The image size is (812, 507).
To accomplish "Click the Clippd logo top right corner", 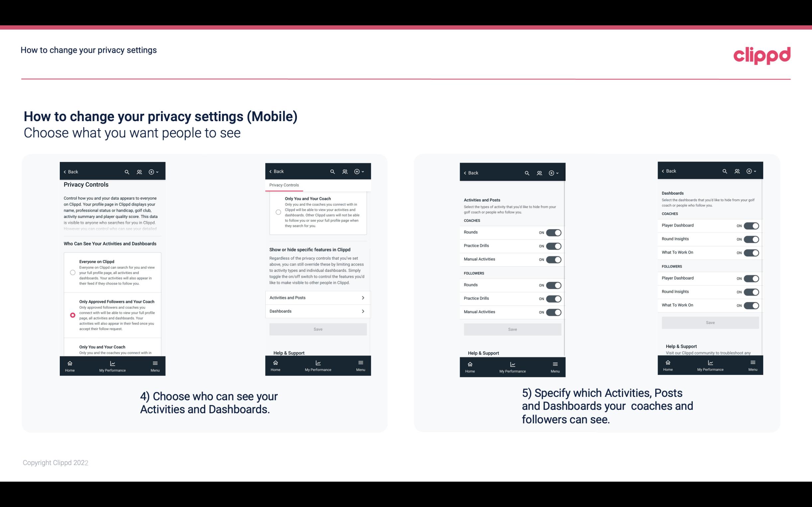I will pos(762,55).
